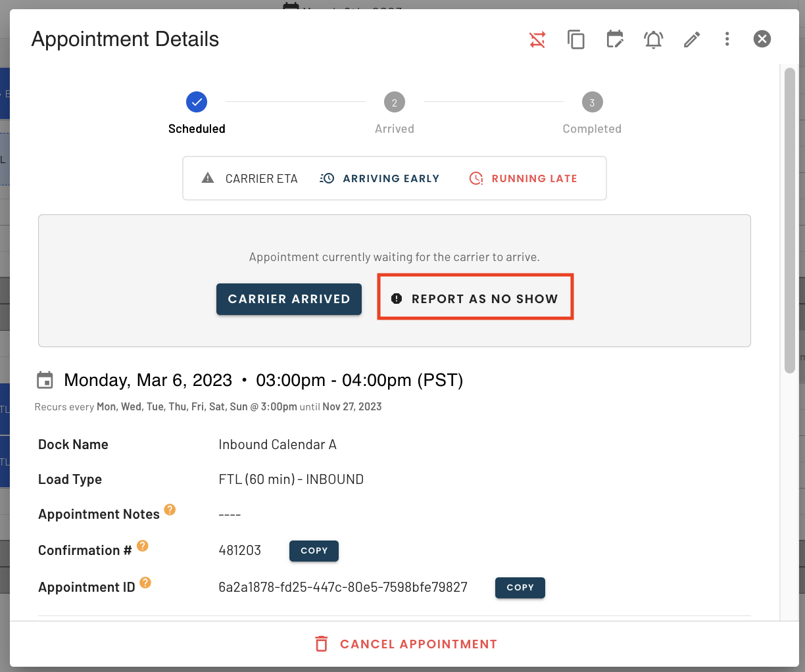Viewport: 805px width, 672px height.
Task: Click help icon next to Appointment Notes
Action: [170, 510]
